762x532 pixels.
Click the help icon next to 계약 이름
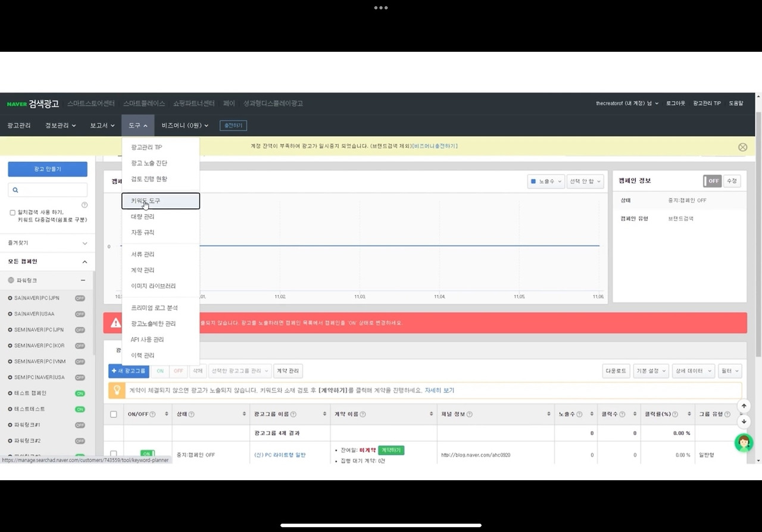[x=363, y=414]
